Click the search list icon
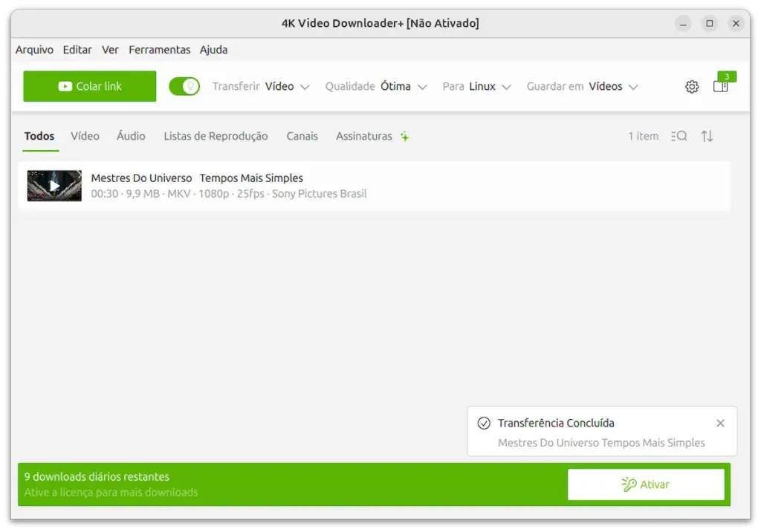 point(679,137)
